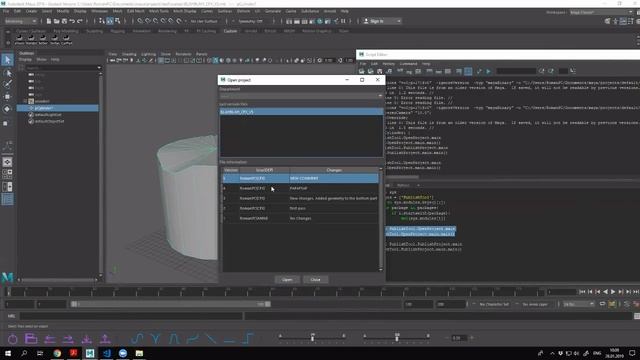Pick the Lasso select tool in the toolbox

click(x=7, y=73)
